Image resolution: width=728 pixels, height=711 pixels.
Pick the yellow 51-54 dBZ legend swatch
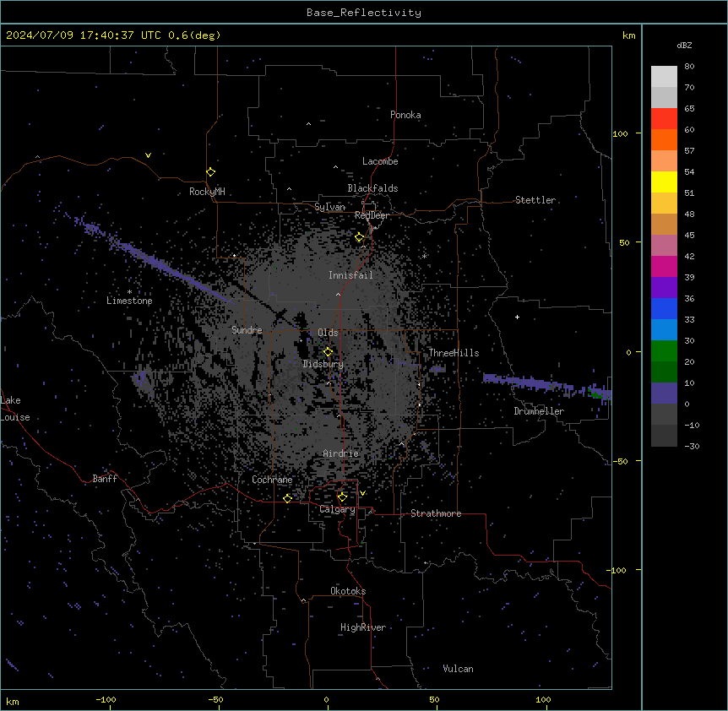[664, 182]
